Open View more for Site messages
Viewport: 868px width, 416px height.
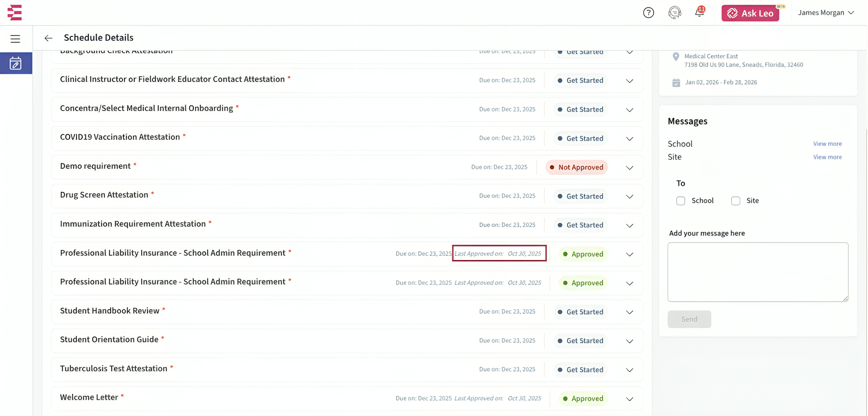click(827, 157)
